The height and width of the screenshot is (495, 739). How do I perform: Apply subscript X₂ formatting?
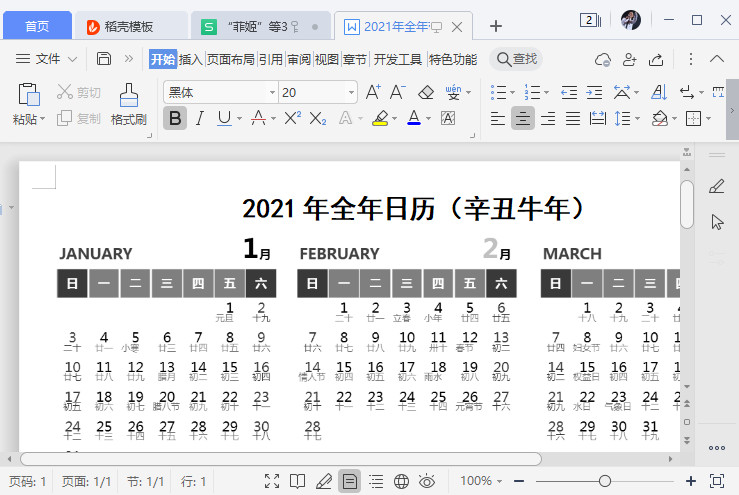pyautogui.click(x=318, y=118)
